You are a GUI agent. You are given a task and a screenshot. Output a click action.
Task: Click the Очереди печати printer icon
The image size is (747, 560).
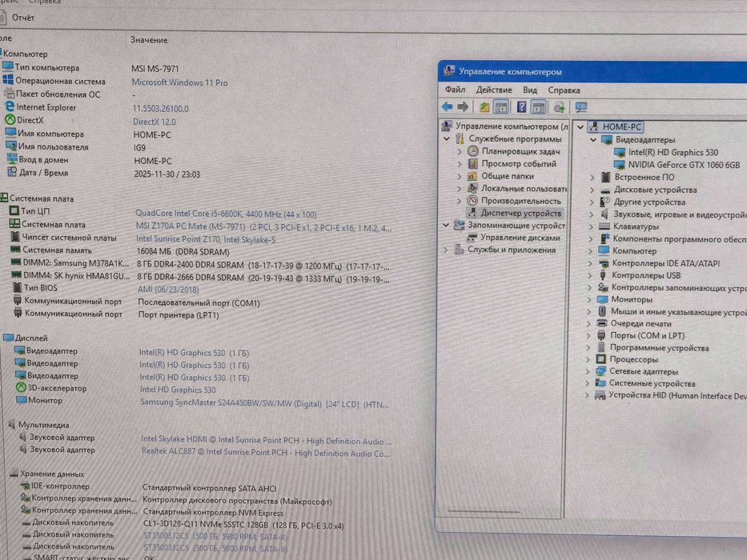click(602, 323)
